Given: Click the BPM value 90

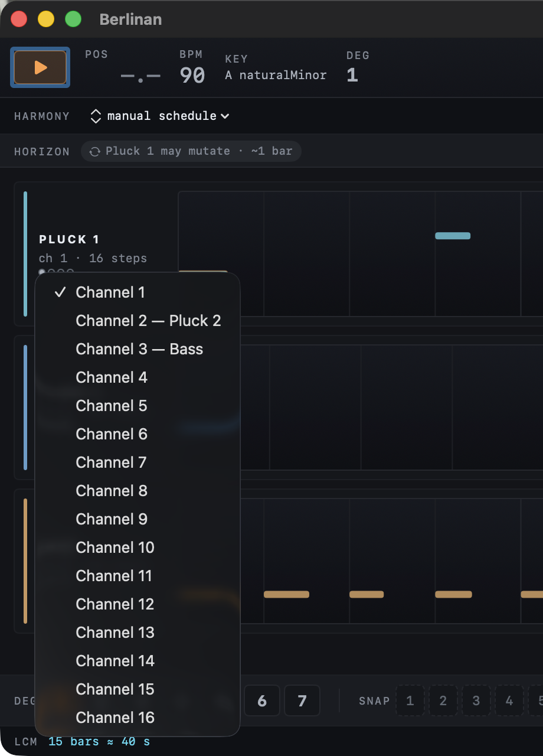Looking at the screenshot, I should pos(192,76).
